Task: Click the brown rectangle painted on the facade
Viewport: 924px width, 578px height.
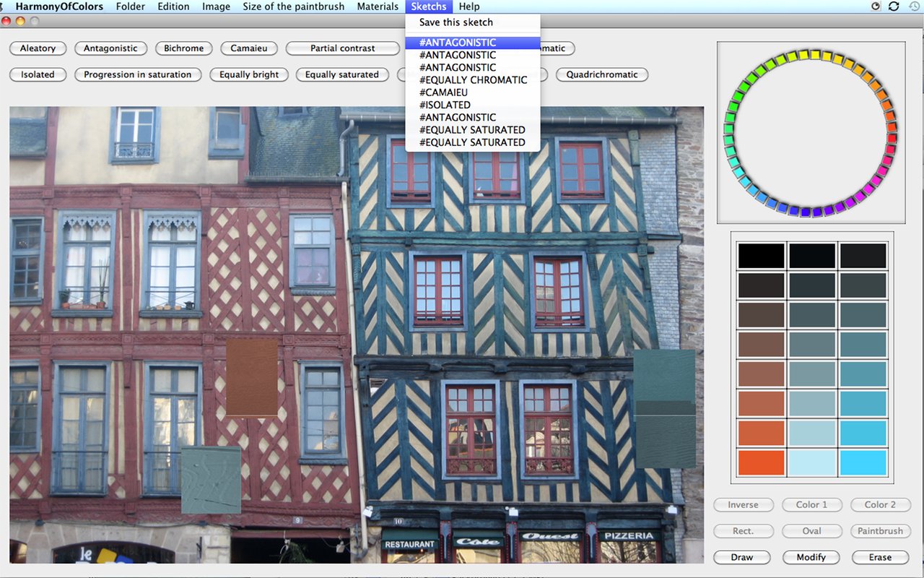Action: click(x=252, y=377)
